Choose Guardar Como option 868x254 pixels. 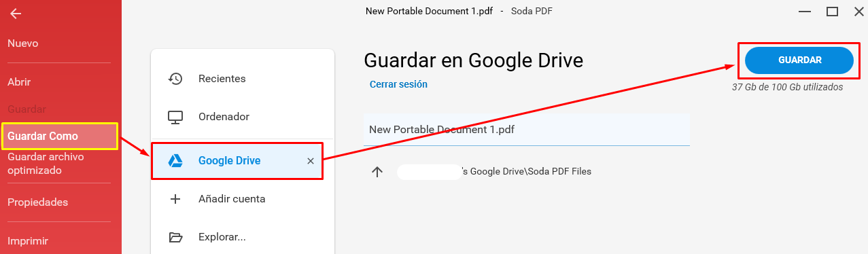tap(43, 136)
